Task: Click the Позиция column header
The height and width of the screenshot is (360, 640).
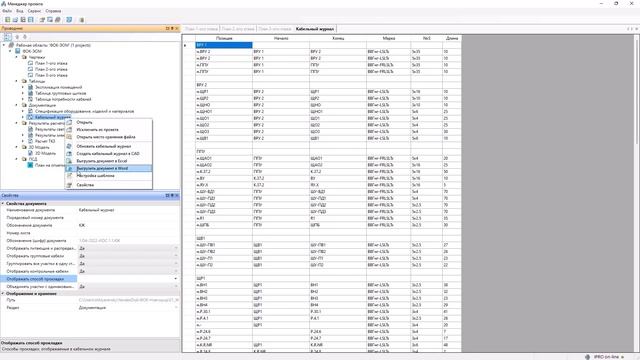Action: tap(224, 38)
